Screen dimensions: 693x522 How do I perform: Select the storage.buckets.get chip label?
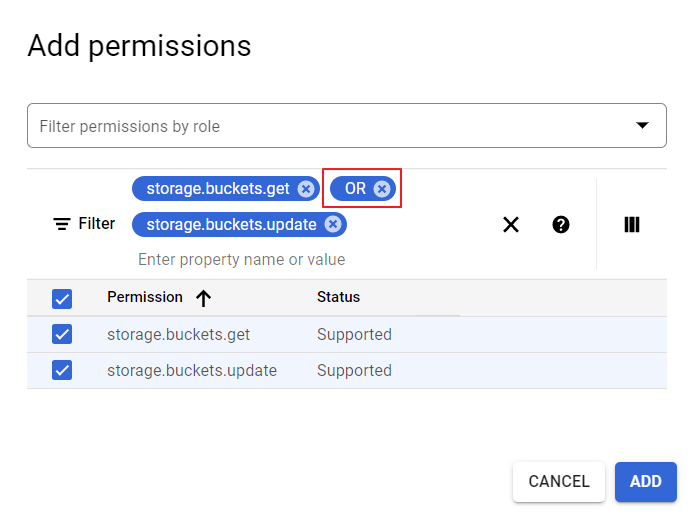tap(217, 189)
